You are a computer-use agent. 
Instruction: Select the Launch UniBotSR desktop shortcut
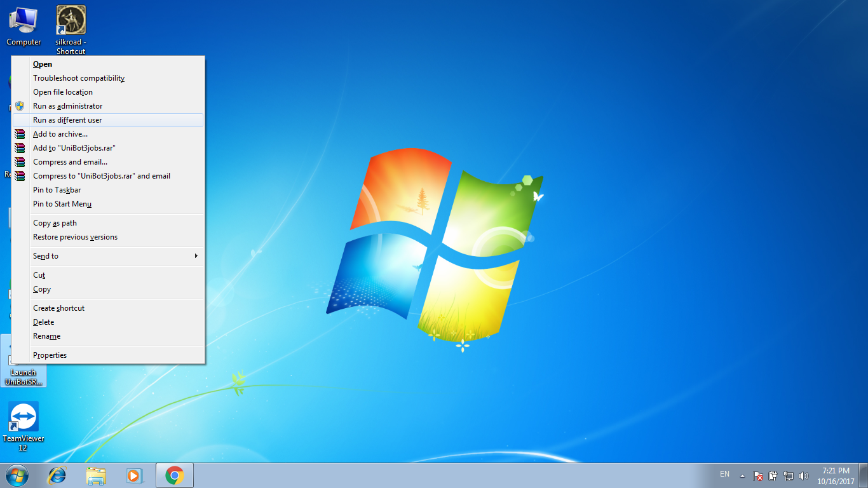tap(24, 376)
